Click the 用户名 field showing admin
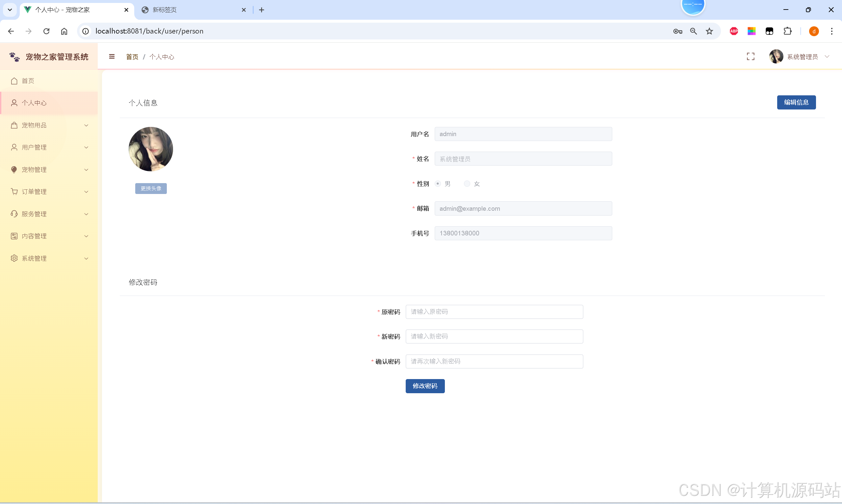842x504 pixels. point(523,134)
